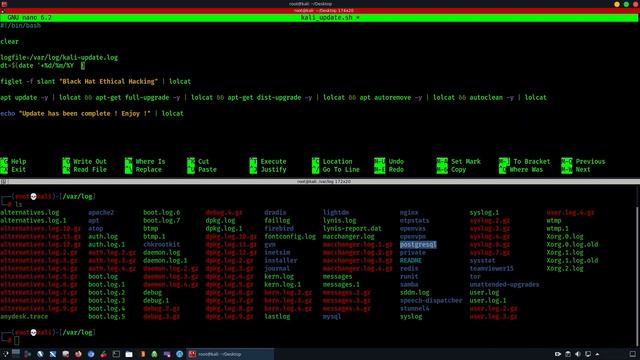Click the teamviewer15 directory name
This screenshot has height=360, width=640.
491,269
